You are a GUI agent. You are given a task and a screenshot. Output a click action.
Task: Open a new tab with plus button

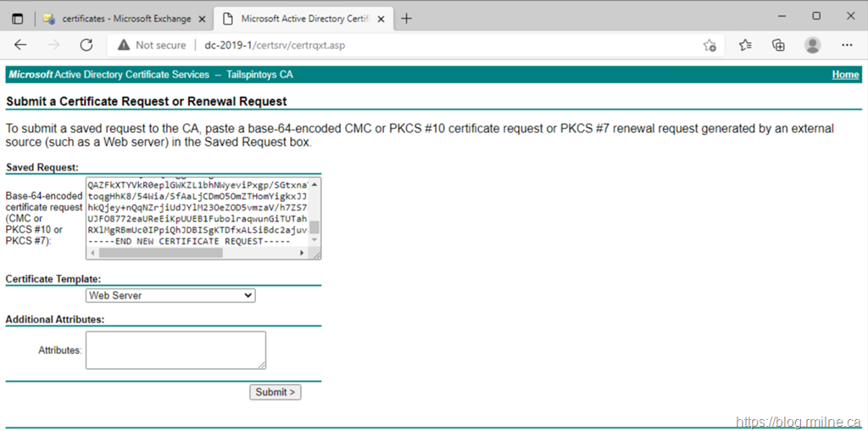coord(407,18)
